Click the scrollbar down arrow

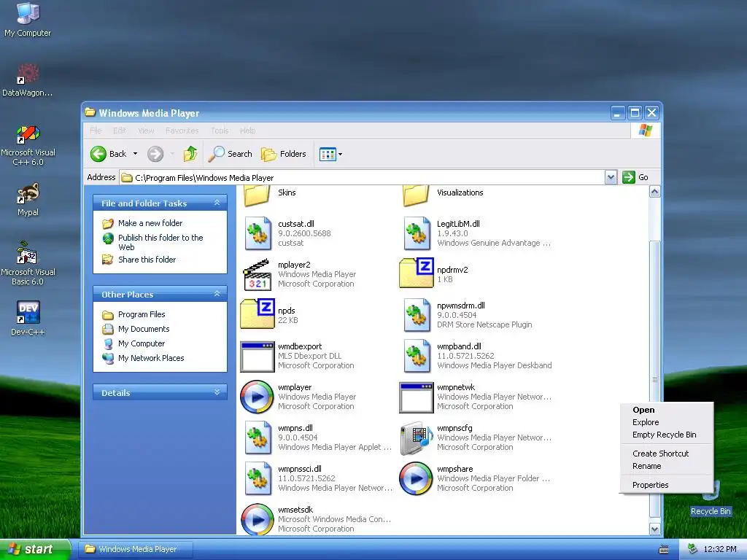click(654, 529)
